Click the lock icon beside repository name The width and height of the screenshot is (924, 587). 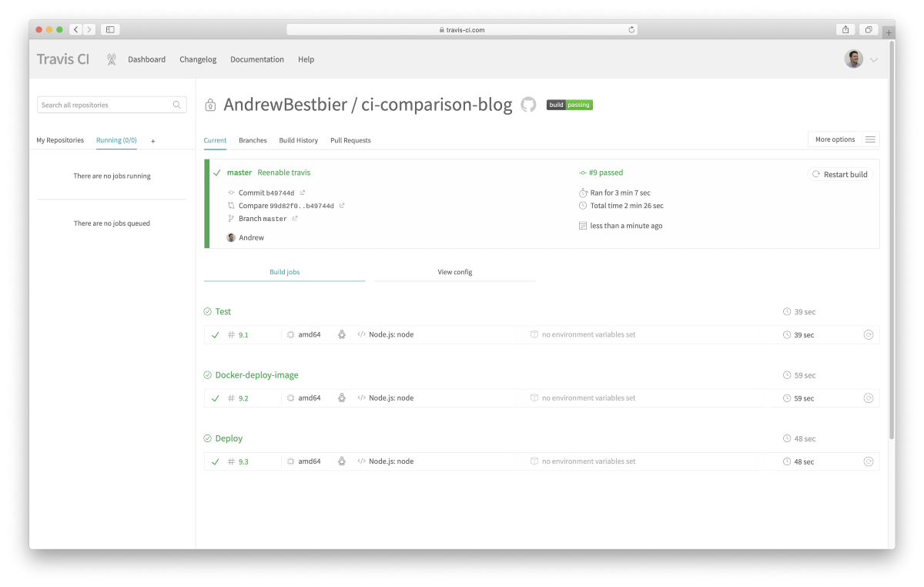[x=209, y=106]
